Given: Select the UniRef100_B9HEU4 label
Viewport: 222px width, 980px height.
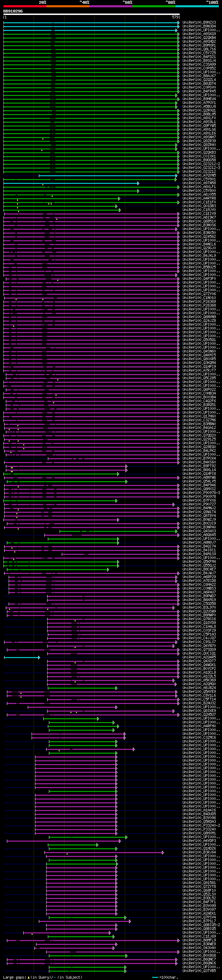Looking at the screenshot, I should (199, 99).
